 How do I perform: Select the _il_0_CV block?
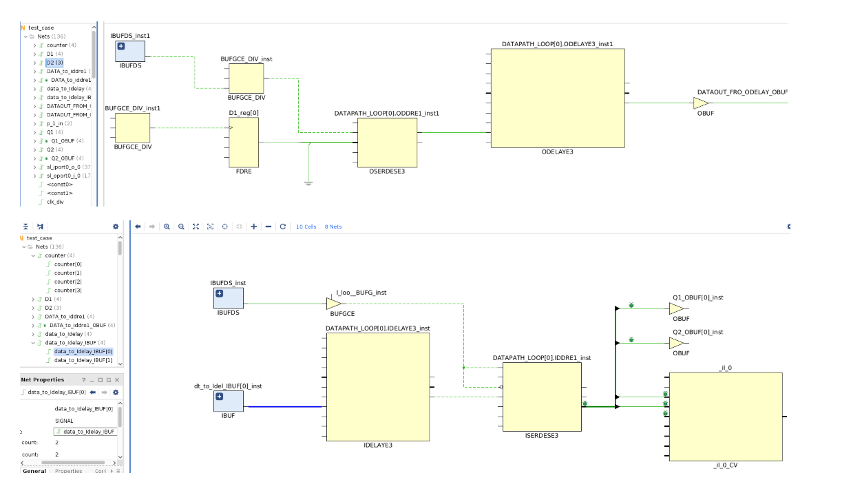click(726, 417)
